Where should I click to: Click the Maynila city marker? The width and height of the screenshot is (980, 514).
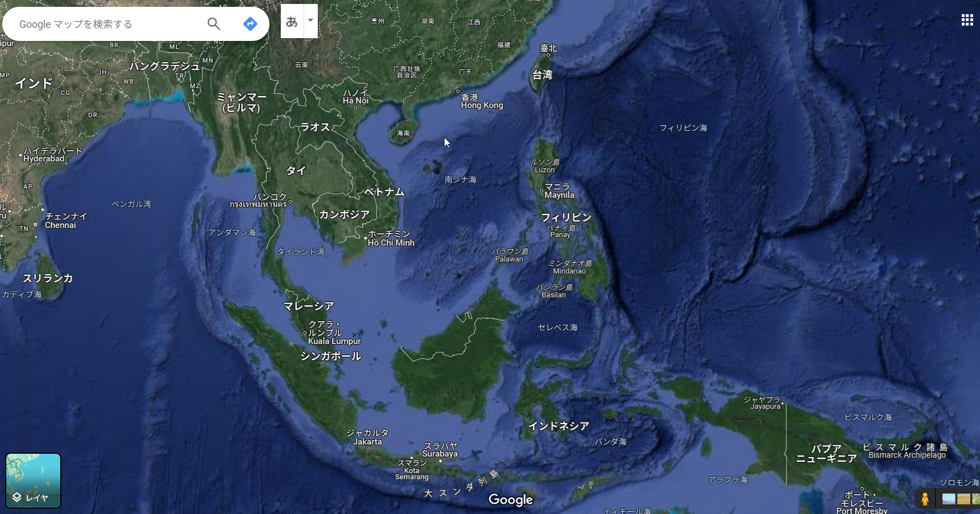(541, 191)
